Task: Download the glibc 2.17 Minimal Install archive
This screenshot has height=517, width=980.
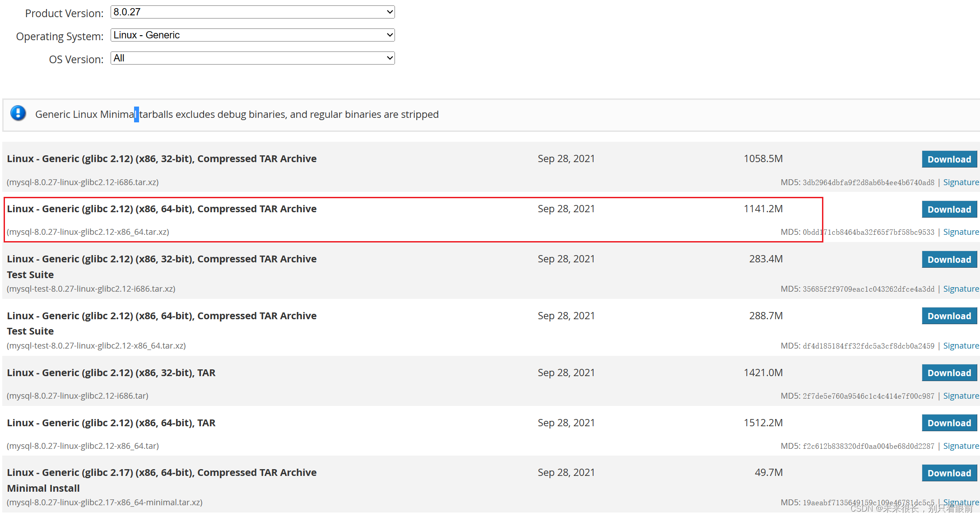Action: tap(949, 473)
